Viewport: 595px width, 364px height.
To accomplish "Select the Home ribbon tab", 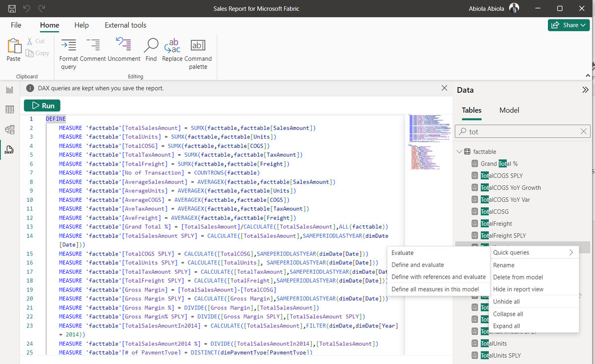I will point(50,25).
